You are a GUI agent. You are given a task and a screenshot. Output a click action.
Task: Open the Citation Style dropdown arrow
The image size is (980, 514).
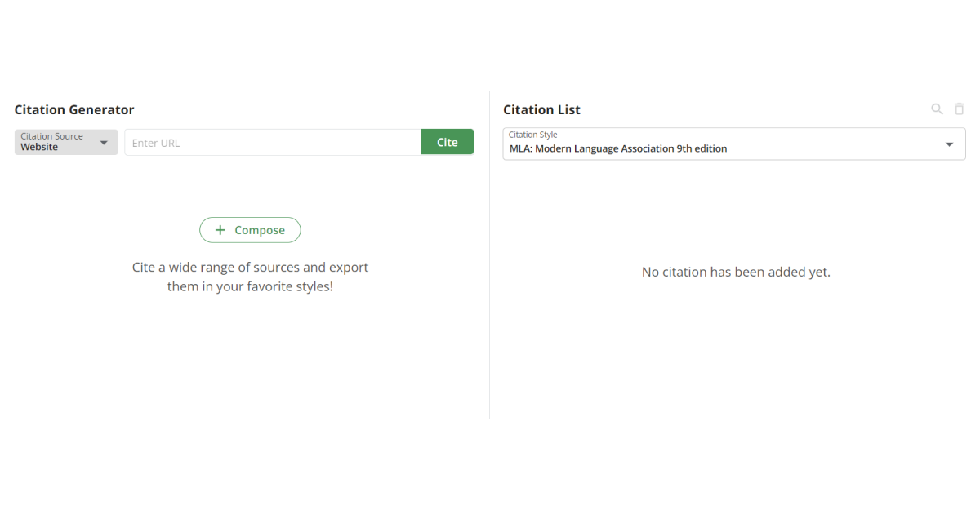coord(949,144)
